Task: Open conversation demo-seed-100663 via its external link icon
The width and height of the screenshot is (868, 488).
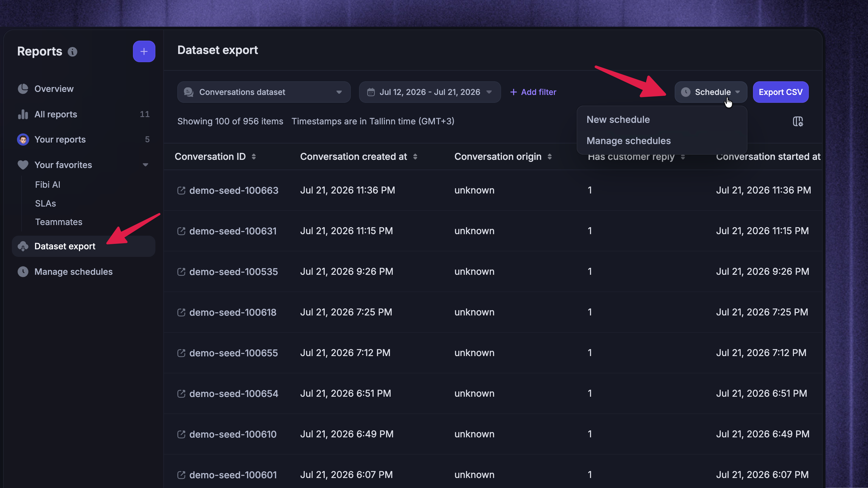Action: pos(181,190)
